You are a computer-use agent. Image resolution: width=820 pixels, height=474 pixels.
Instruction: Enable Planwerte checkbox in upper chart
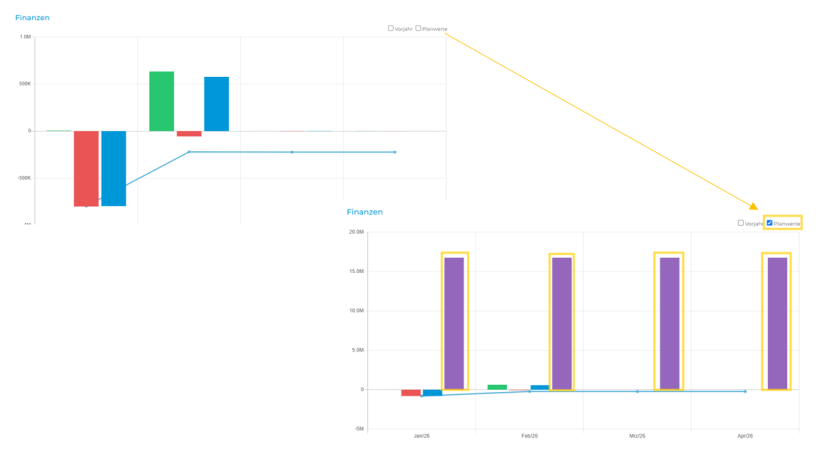coord(418,28)
